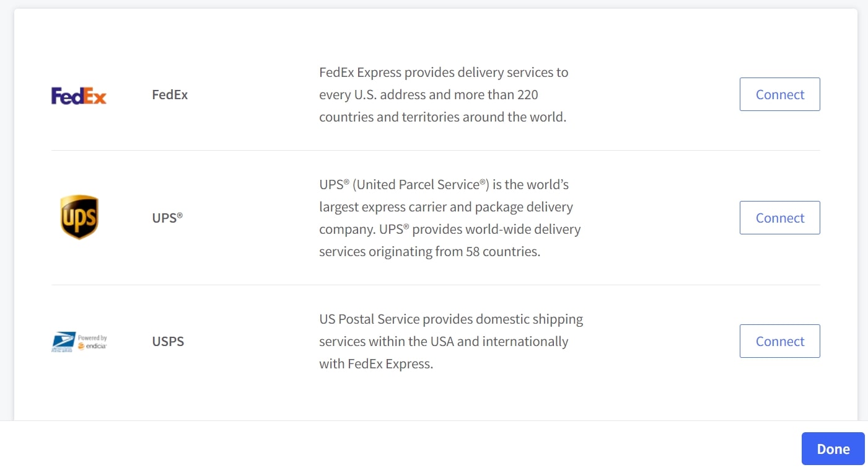The height and width of the screenshot is (475, 868).
Task: Select the UPS® carrier name label
Action: click(x=167, y=218)
